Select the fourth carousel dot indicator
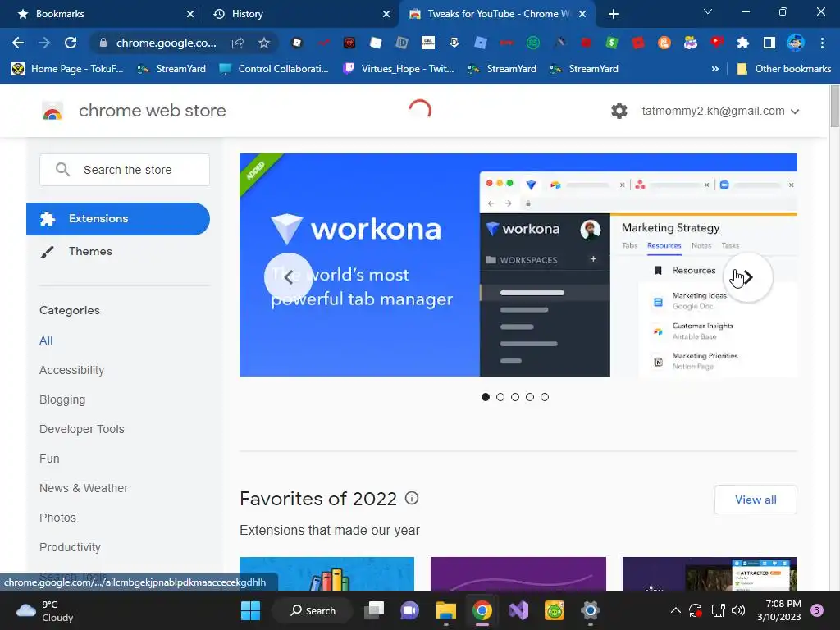 pos(530,397)
